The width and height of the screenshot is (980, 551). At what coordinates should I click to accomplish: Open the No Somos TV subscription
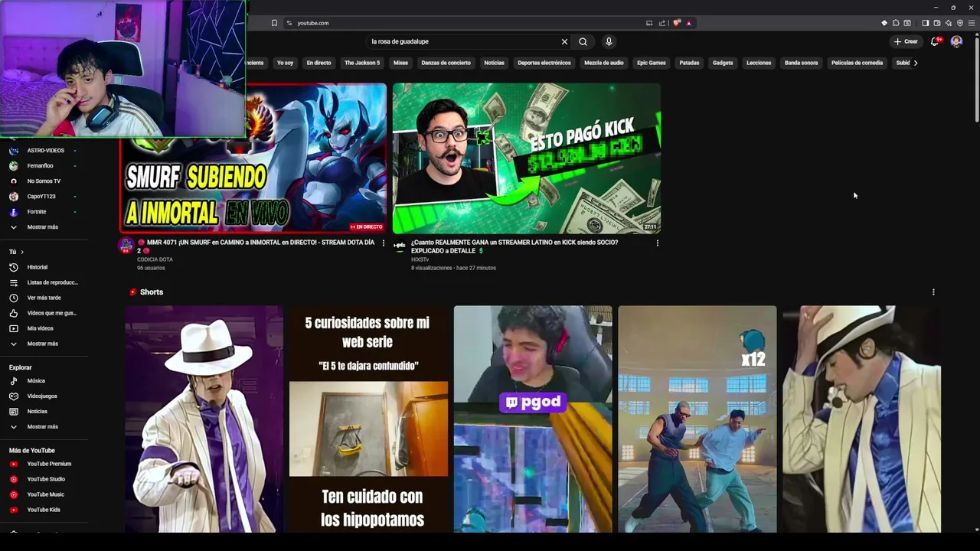(44, 181)
